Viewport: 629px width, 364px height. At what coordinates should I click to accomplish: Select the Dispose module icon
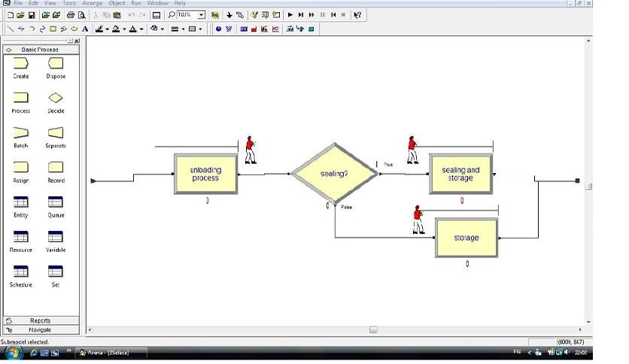tap(56, 65)
